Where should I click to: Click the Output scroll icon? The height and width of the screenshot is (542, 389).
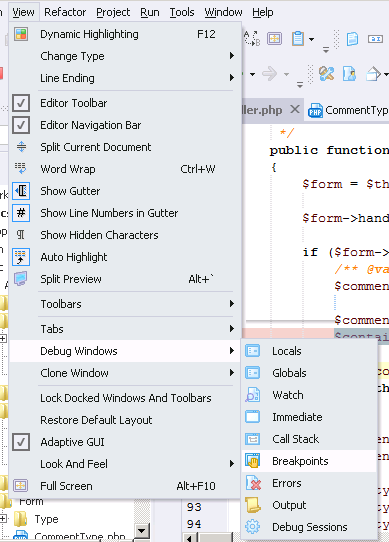click(x=253, y=505)
